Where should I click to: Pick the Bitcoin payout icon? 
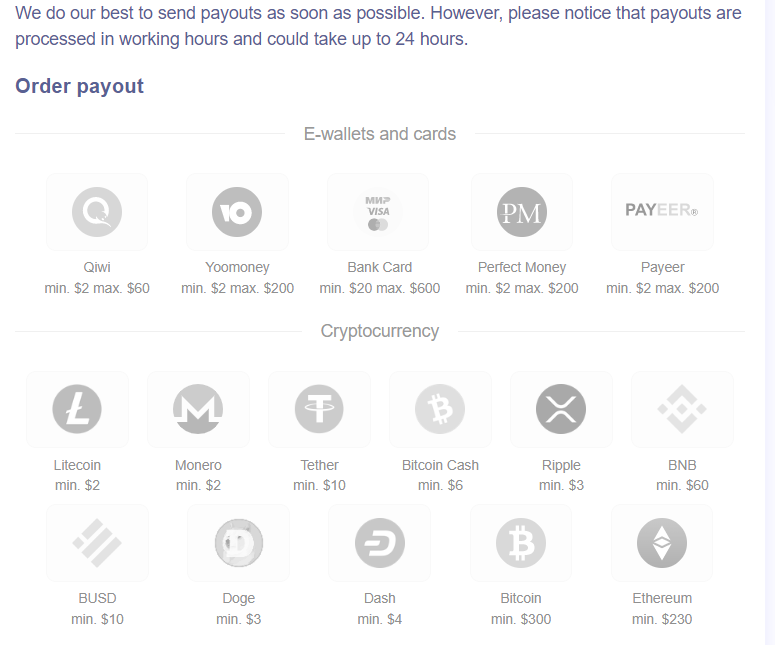pyautogui.click(x=521, y=543)
